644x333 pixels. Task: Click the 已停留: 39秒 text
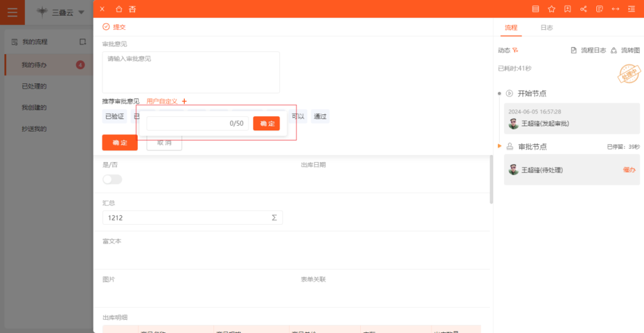(623, 147)
